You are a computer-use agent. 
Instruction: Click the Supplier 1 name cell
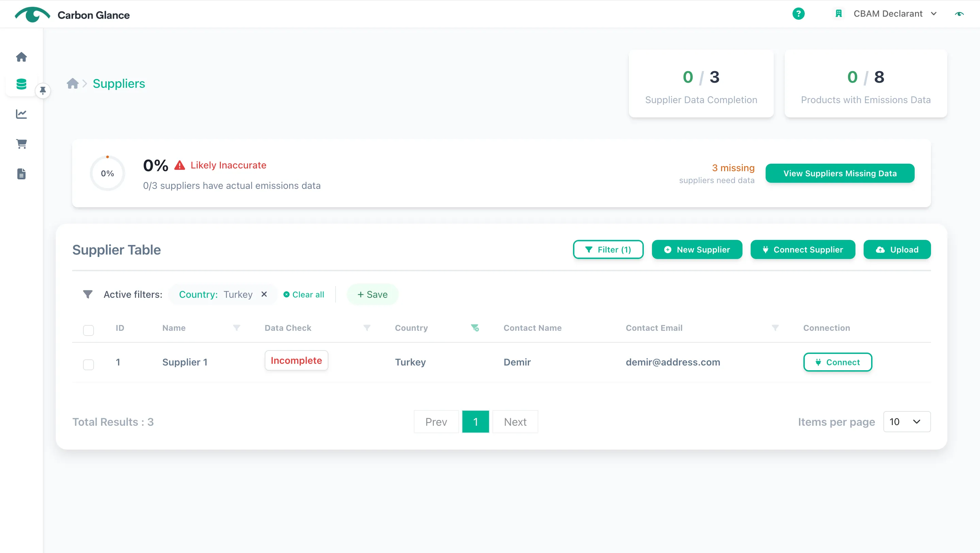coord(184,362)
